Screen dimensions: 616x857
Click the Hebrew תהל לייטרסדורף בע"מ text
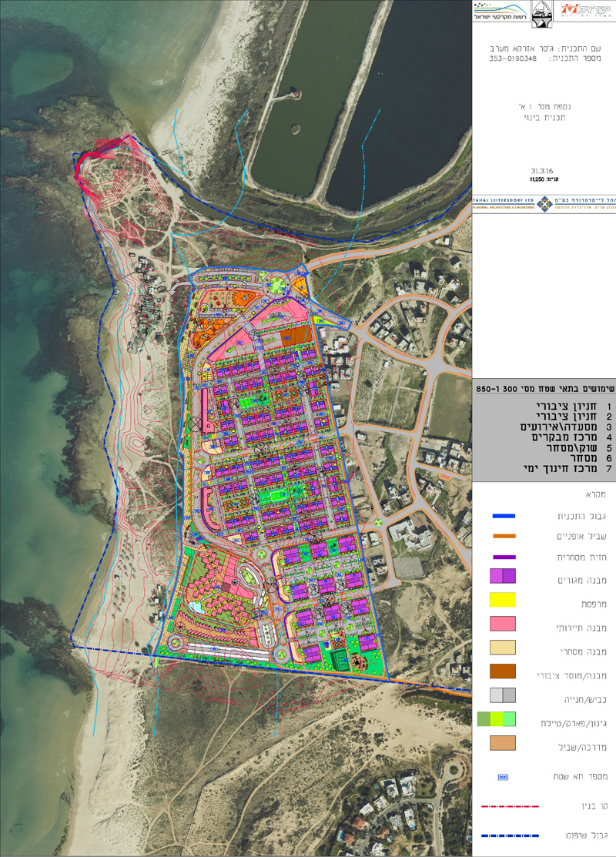click(584, 201)
